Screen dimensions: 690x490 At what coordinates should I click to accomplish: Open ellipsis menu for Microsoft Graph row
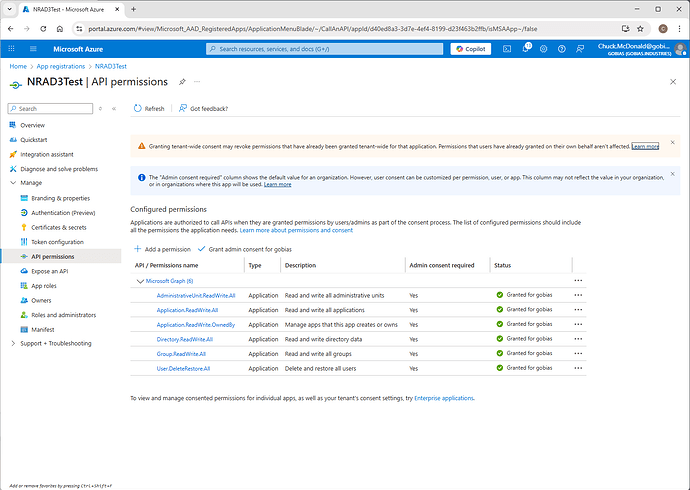[x=578, y=281]
